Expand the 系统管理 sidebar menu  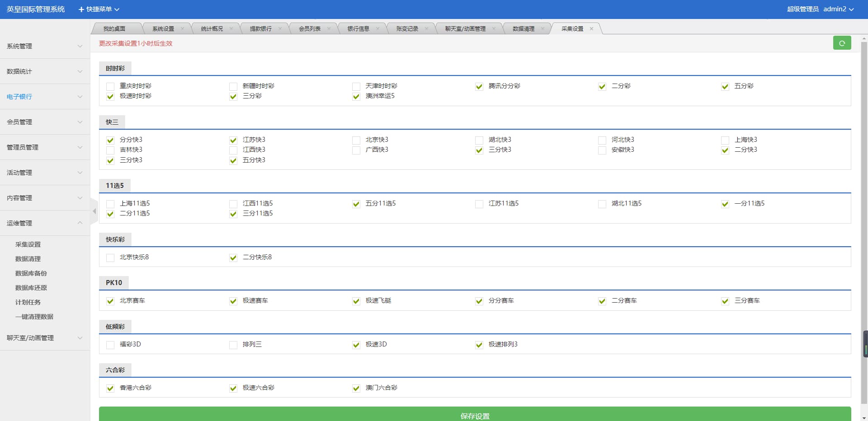tap(44, 46)
